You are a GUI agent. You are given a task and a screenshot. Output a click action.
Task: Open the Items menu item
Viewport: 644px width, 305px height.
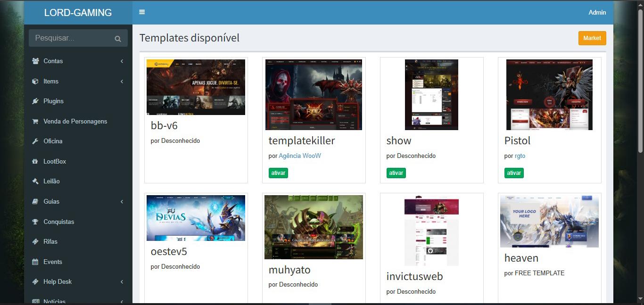[78, 81]
